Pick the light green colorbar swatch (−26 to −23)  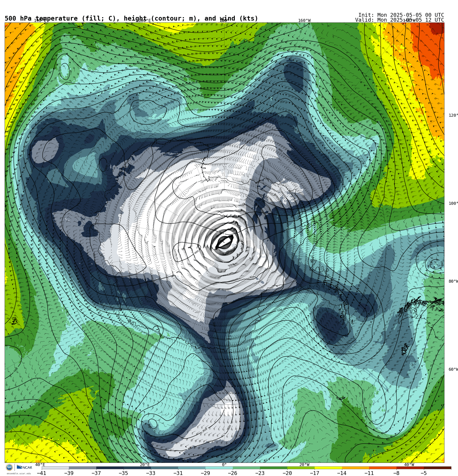246,468
